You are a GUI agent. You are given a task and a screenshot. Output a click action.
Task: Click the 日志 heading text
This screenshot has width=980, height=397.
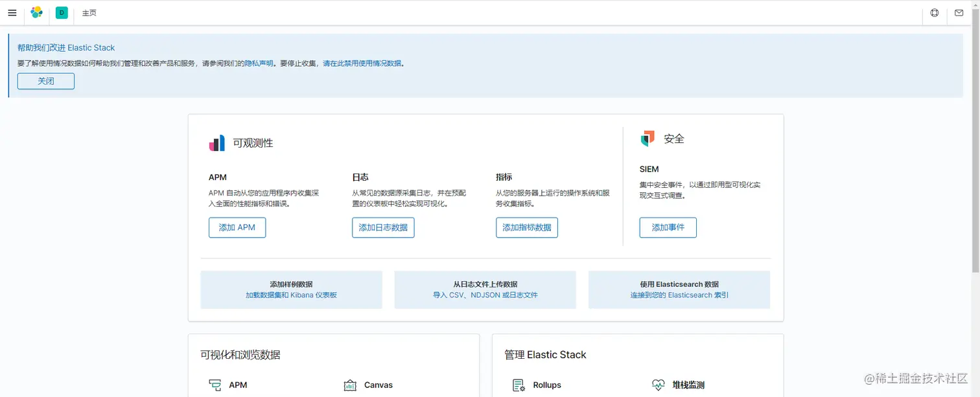[360, 177]
